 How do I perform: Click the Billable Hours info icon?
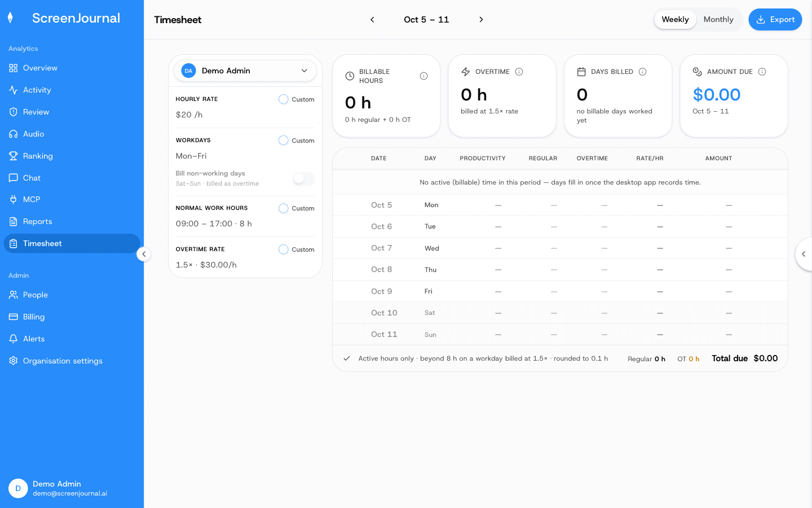coord(423,76)
